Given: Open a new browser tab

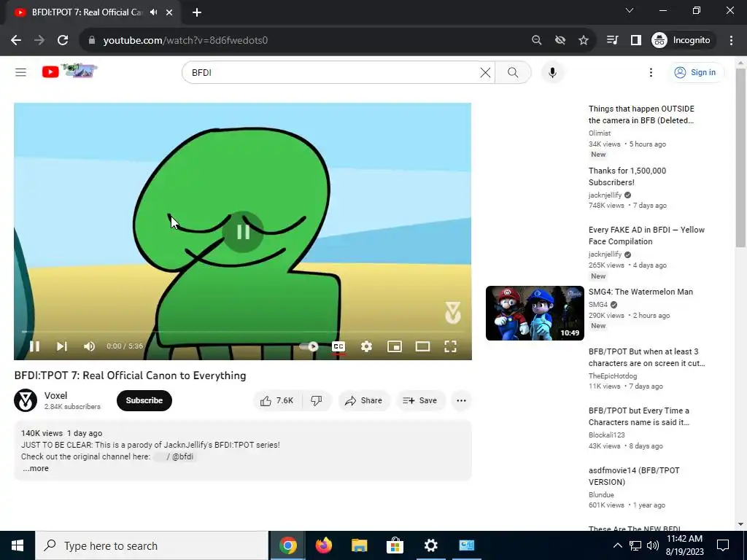Looking at the screenshot, I should 197,12.
